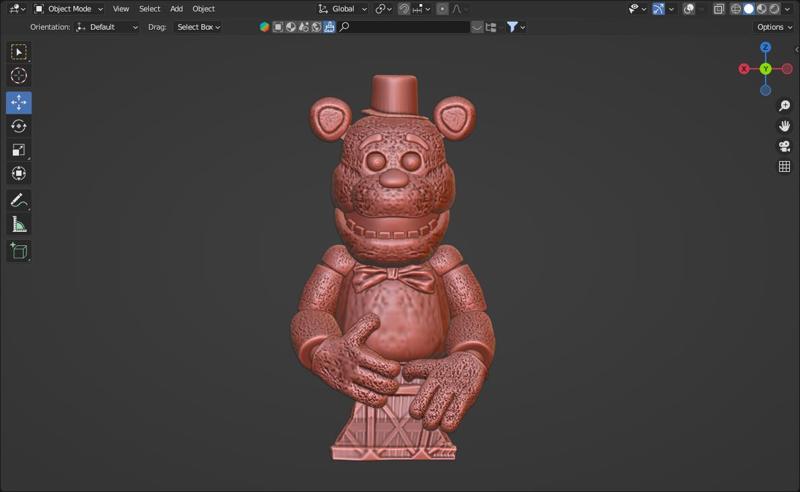Click the hierarchy icon left of filter
800x492 pixels.
click(491, 27)
